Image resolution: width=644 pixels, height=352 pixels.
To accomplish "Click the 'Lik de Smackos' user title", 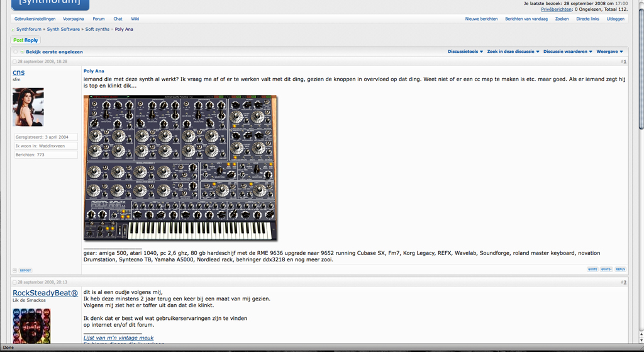I will [x=29, y=300].
